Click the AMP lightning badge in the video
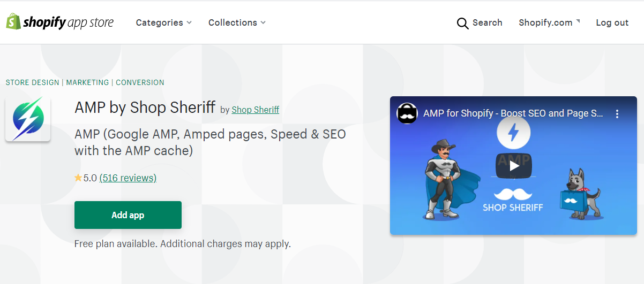 pyautogui.click(x=513, y=132)
